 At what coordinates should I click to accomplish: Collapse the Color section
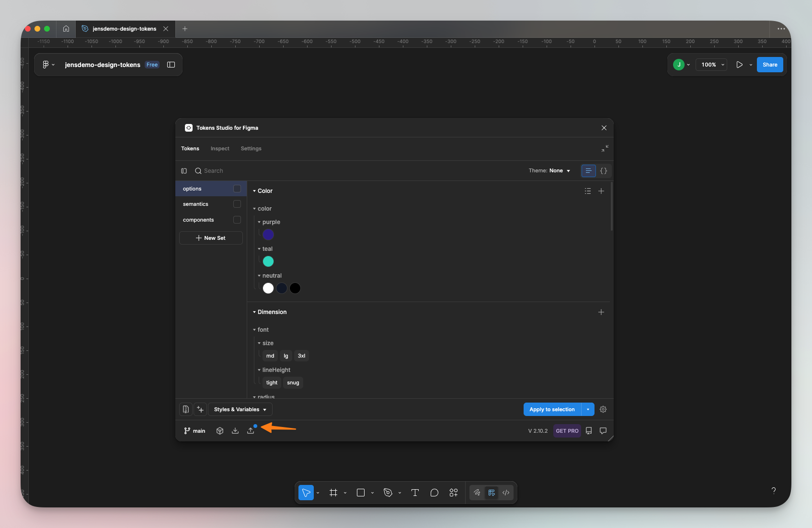[254, 191]
